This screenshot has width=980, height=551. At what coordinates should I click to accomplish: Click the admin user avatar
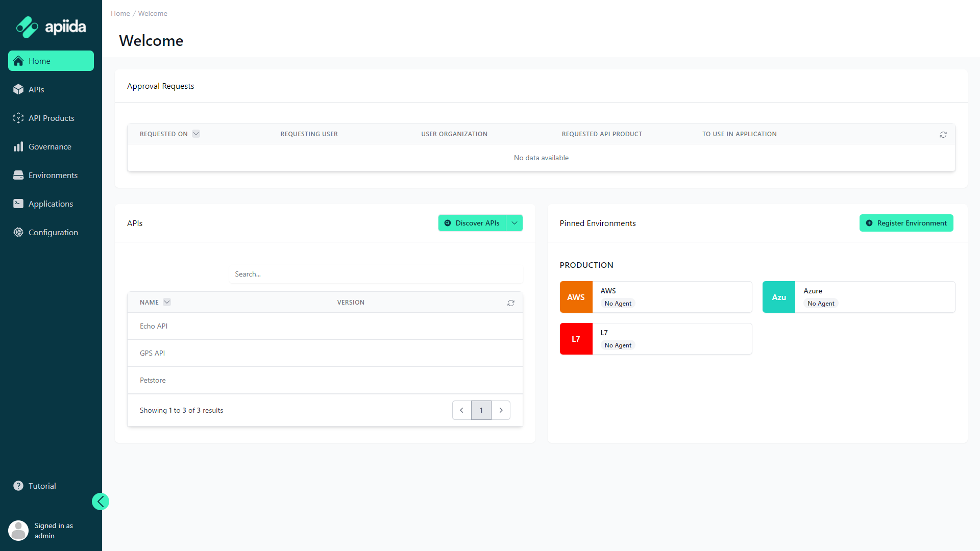click(18, 531)
